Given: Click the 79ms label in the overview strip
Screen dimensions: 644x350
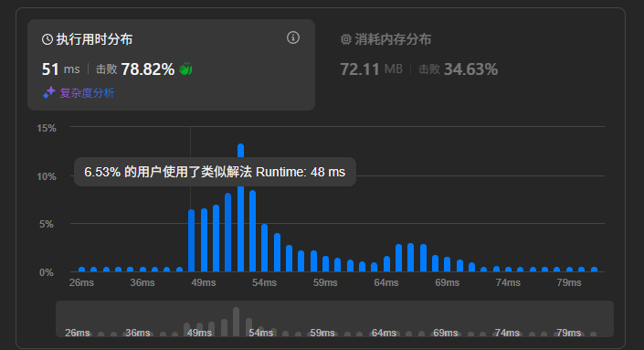Looking at the screenshot, I should coord(569,333).
